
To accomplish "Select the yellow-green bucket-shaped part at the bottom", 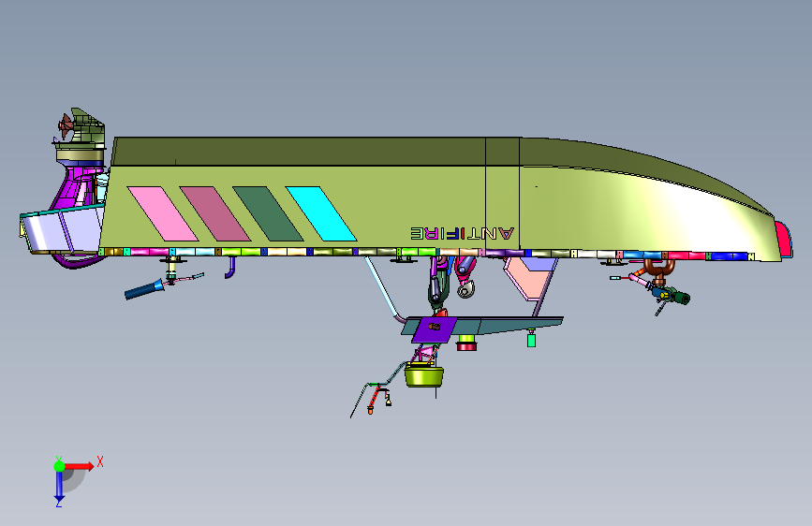I will coord(423,375).
